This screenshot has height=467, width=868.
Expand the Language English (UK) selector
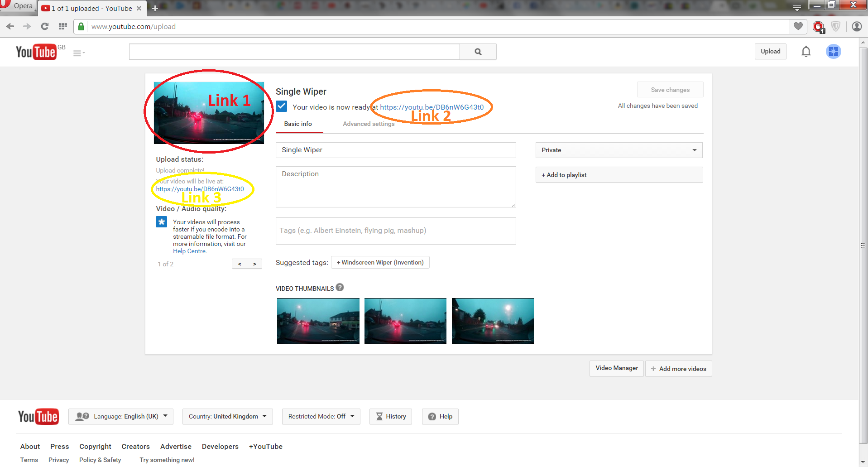(120, 416)
